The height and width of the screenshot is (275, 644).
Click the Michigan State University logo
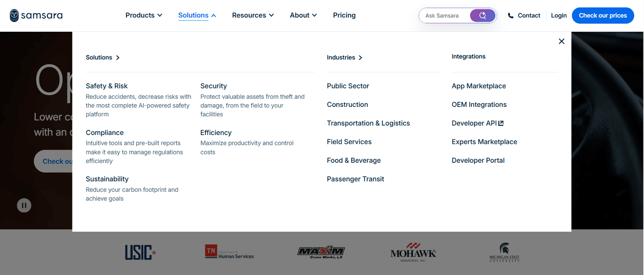504,252
